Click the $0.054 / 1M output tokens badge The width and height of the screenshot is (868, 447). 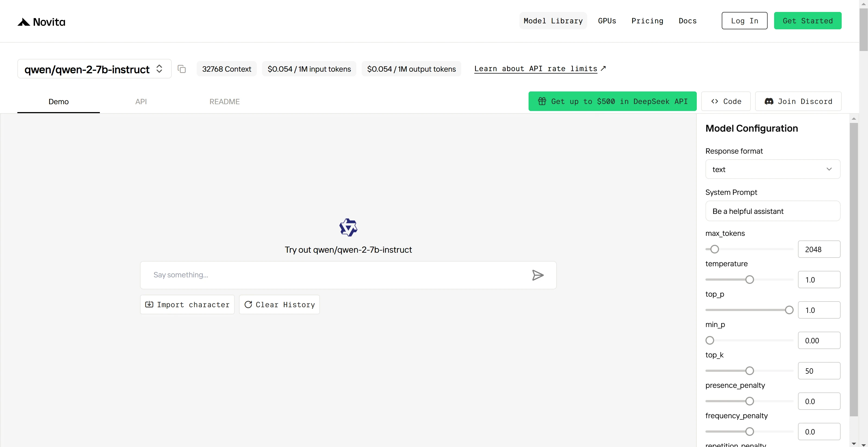click(411, 69)
